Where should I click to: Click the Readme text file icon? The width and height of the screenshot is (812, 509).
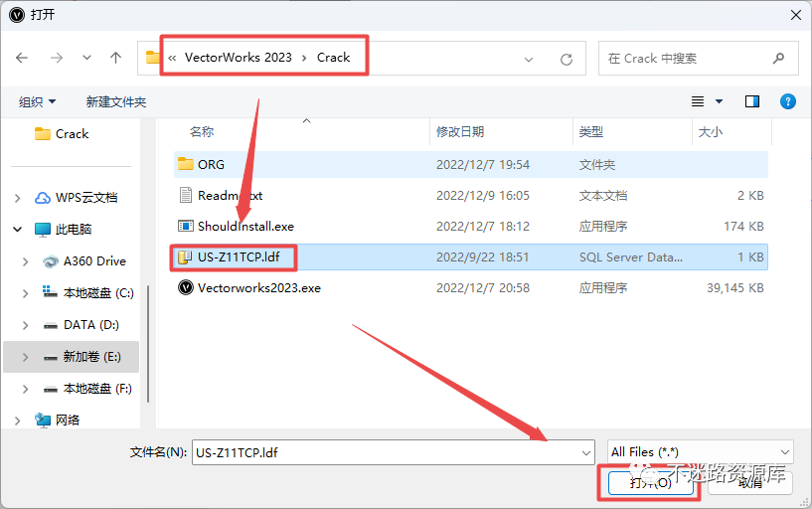186,195
